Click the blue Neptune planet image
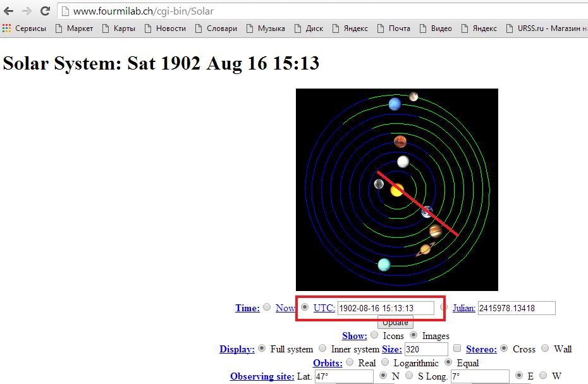The image size is (588, 384). click(395, 104)
